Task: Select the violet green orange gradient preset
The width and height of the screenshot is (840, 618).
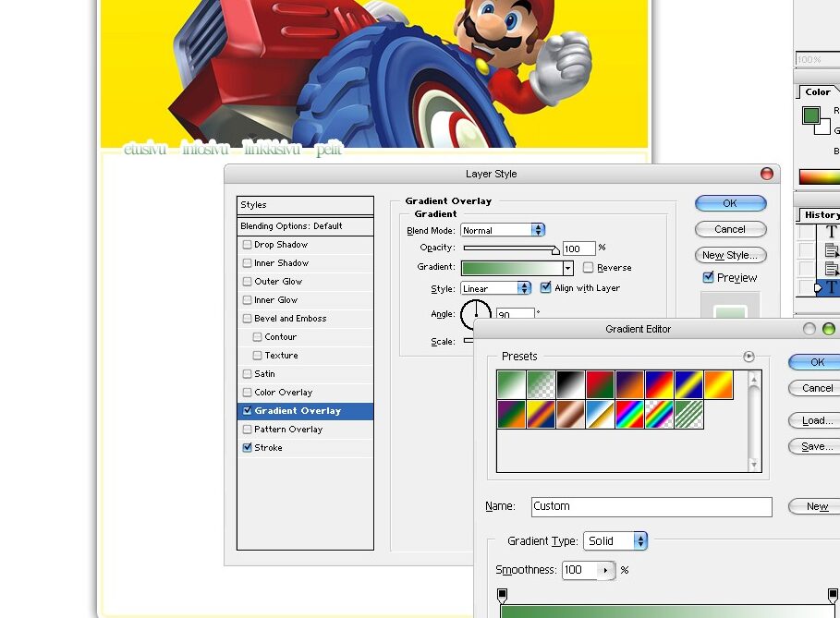Action: coord(511,415)
